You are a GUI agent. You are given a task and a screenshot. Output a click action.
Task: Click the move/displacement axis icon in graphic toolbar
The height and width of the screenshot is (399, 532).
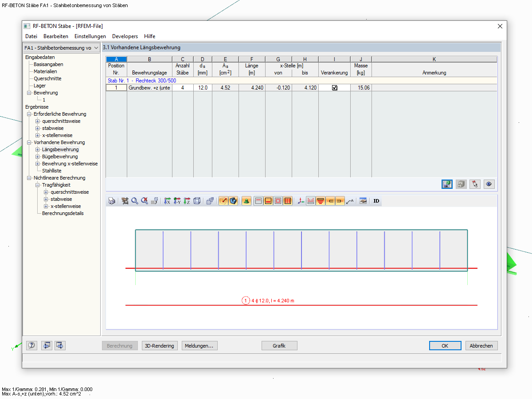coord(300,201)
